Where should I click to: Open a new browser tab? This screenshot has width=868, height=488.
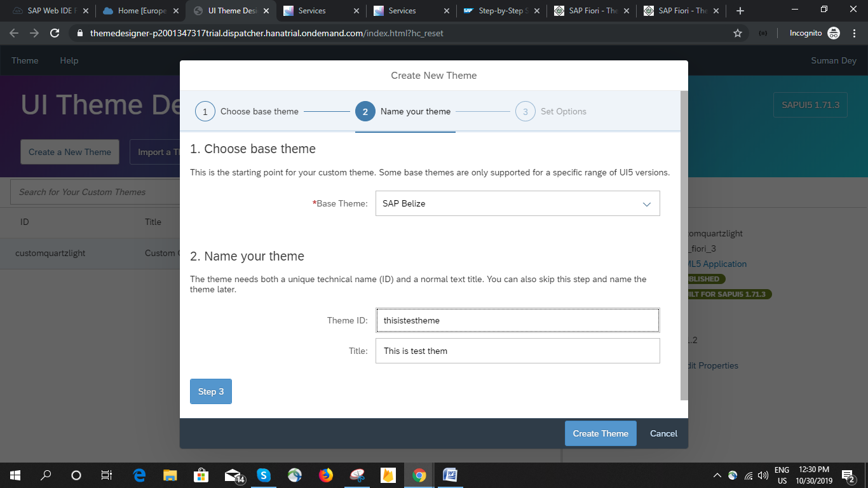(x=740, y=11)
